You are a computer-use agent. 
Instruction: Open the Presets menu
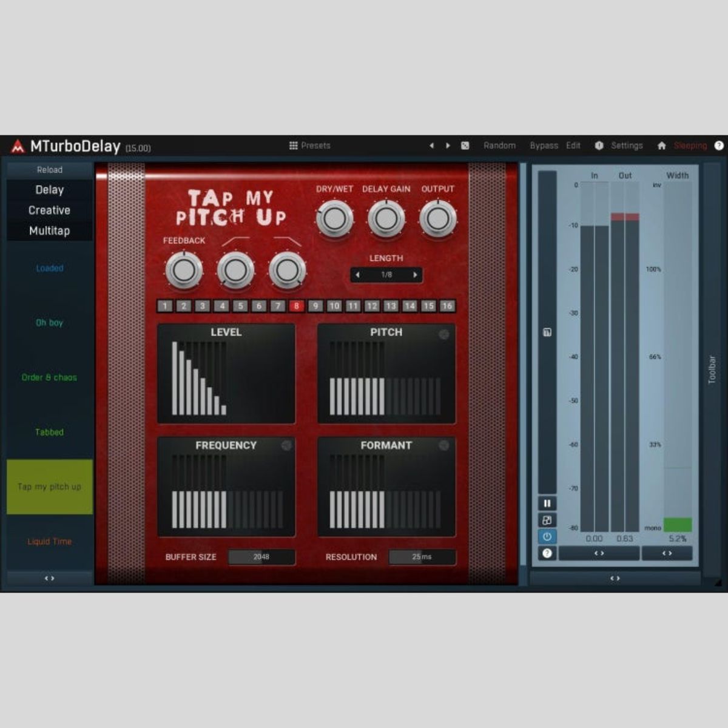310,146
